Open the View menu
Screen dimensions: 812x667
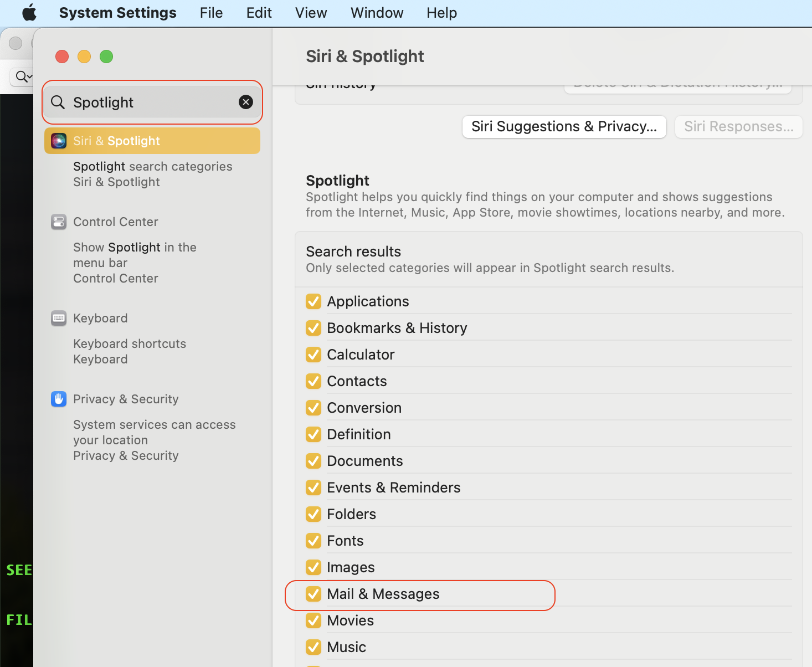310,12
